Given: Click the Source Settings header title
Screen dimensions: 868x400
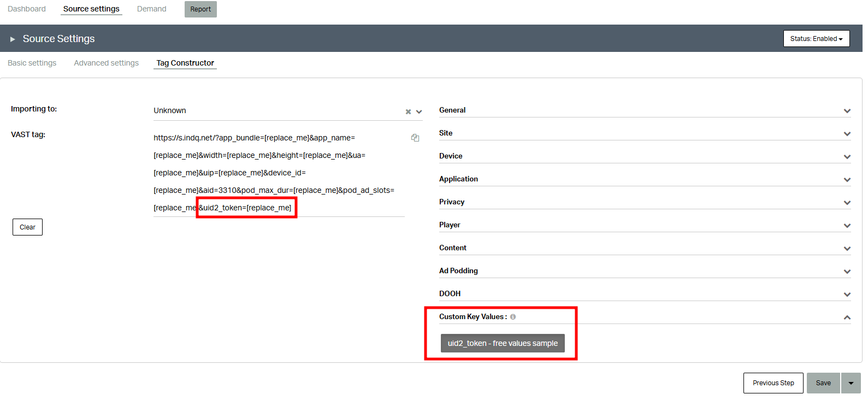Looking at the screenshot, I should coord(58,39).
